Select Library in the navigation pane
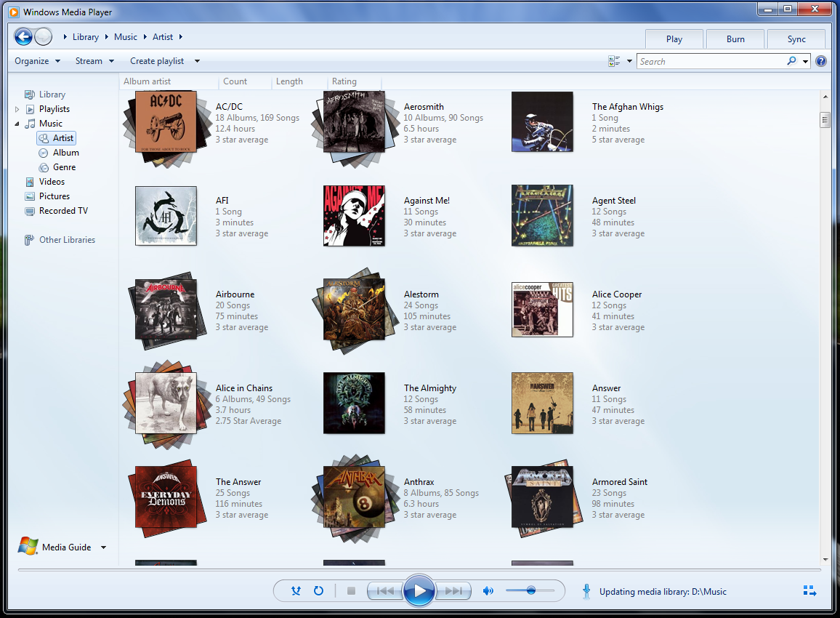 (x=52, y=95)
